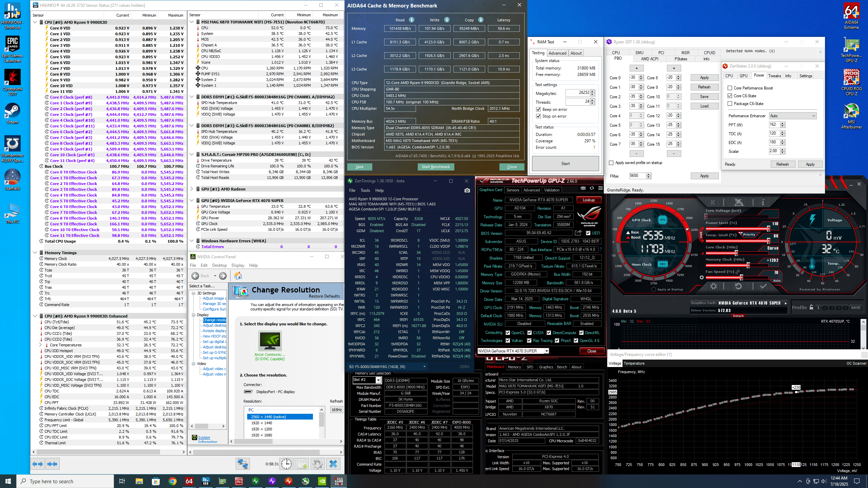Click NVIDIA Control Panel forward arrow
868x488 pixels.
point(223,276)
